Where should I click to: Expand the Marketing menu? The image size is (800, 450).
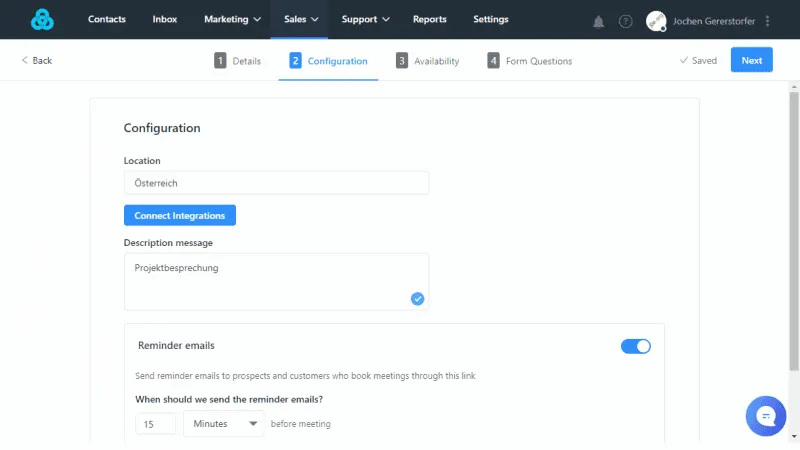(232, 19)
